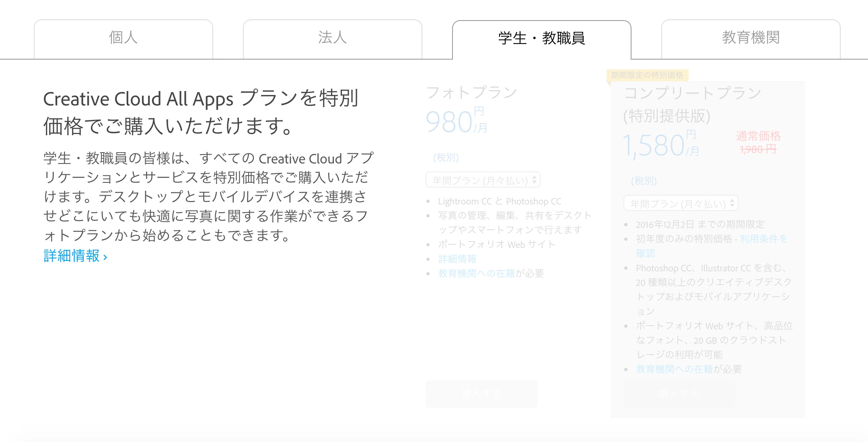This screenshot has height=442, width=868.
Task: Switch to the 個人 tab
Action: [123, 39]
